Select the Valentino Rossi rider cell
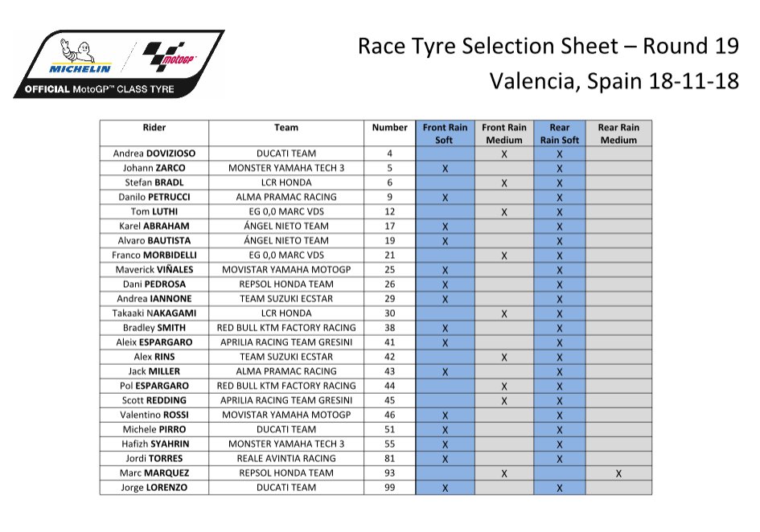Image resolution: width=760 pixels, height=532 pixels. (x=154, y=415)
